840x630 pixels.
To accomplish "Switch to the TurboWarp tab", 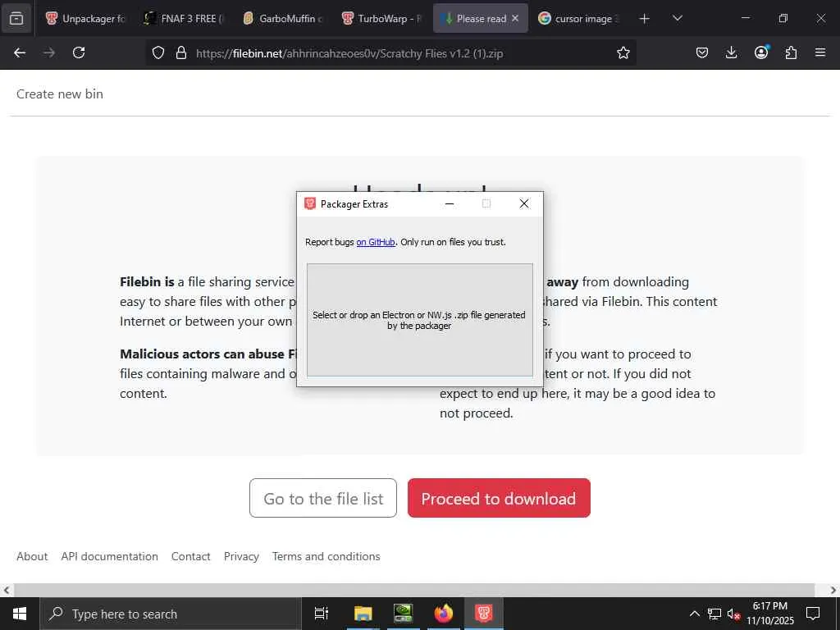I will click(x=382, y=18).
